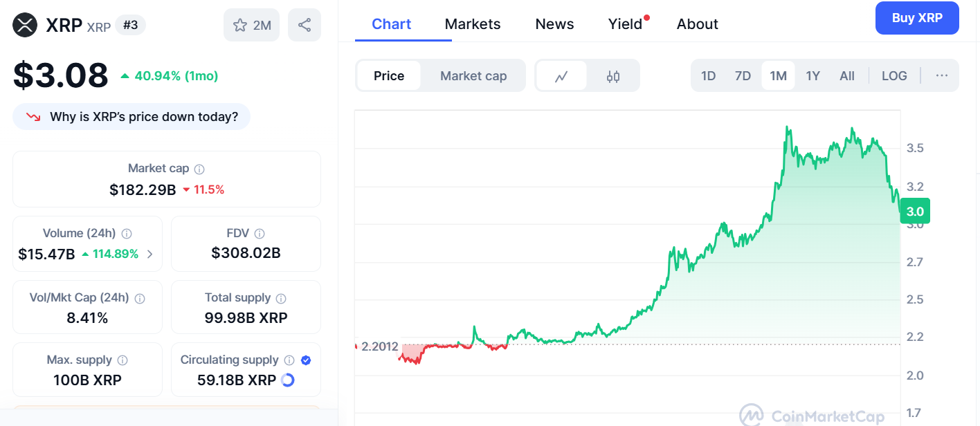Screen dimensions: 980x426
Task: Click the circulating supply progress ring
Action: click(288, 380)
